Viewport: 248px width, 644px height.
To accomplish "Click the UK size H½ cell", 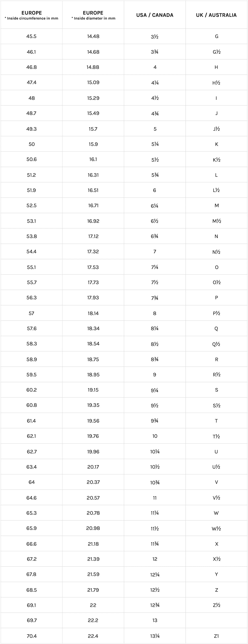I will click(x=216, y=82).
